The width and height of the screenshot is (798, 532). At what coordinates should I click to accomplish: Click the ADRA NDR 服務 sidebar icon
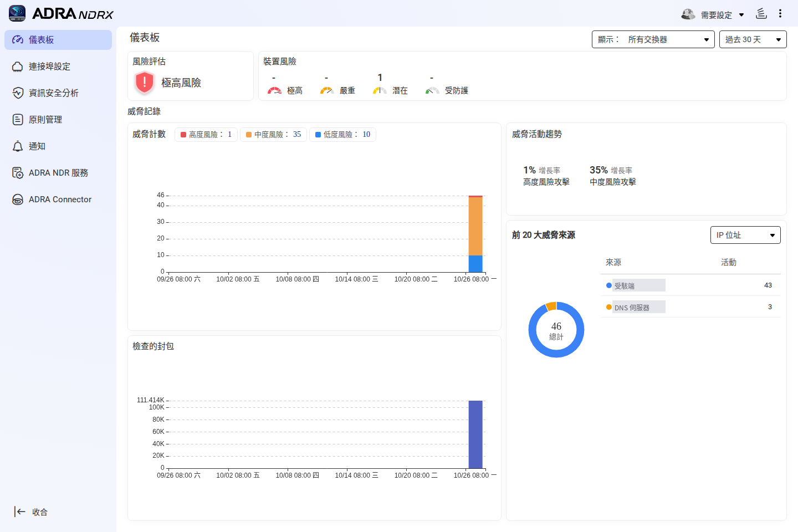click(x=18, y=173)
